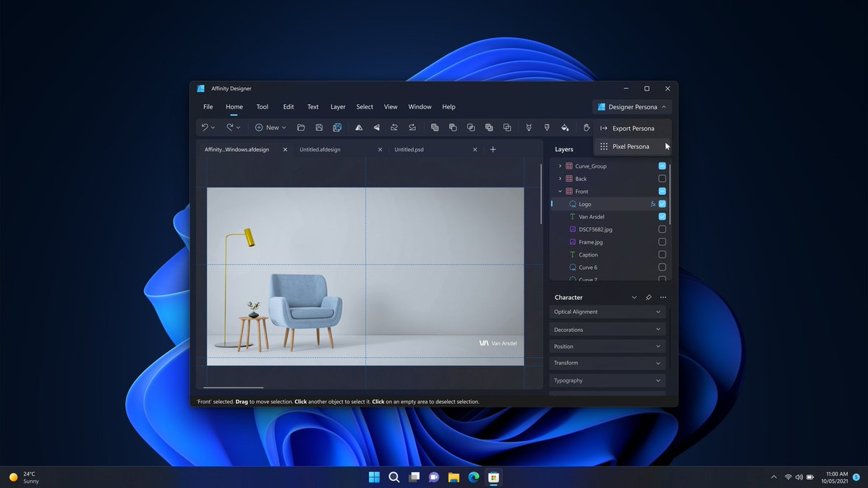Uncheck visibility checkbox for Logo layer
868x488 pixels.
(662, 204)
